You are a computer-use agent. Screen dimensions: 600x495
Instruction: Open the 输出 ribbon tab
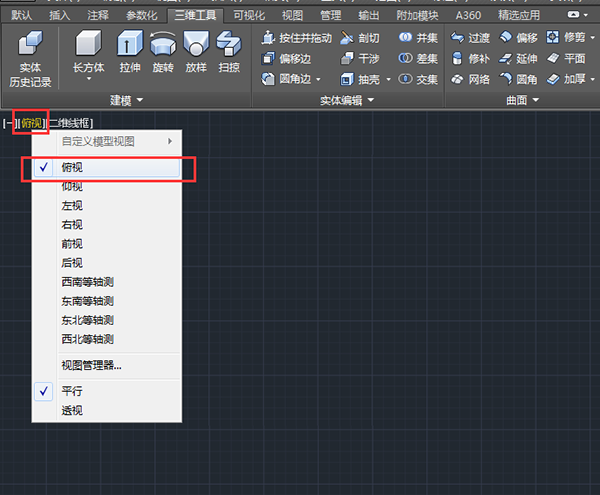pyautogui.click(x=368, y=15)
